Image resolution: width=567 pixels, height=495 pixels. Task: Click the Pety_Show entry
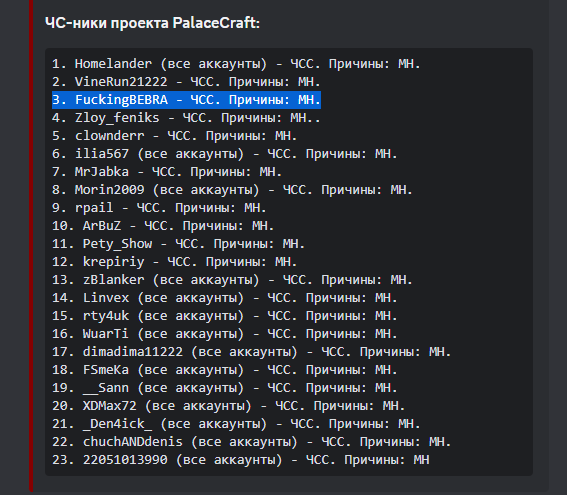click(179, 244)
